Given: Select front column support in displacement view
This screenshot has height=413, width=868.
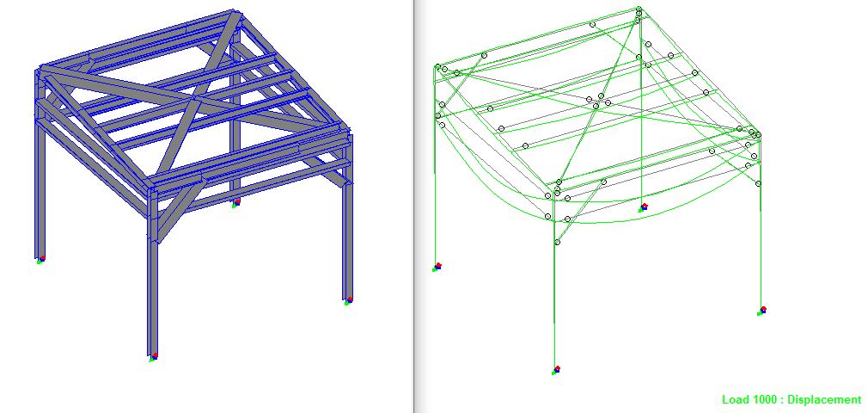Looking at the screenshot, I should pos(556,370).
